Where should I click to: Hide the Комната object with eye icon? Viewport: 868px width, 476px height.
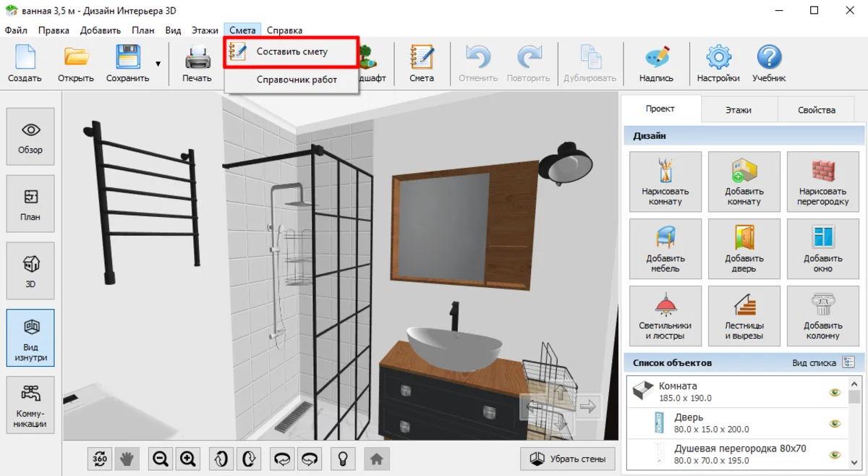tap(835, 392)
